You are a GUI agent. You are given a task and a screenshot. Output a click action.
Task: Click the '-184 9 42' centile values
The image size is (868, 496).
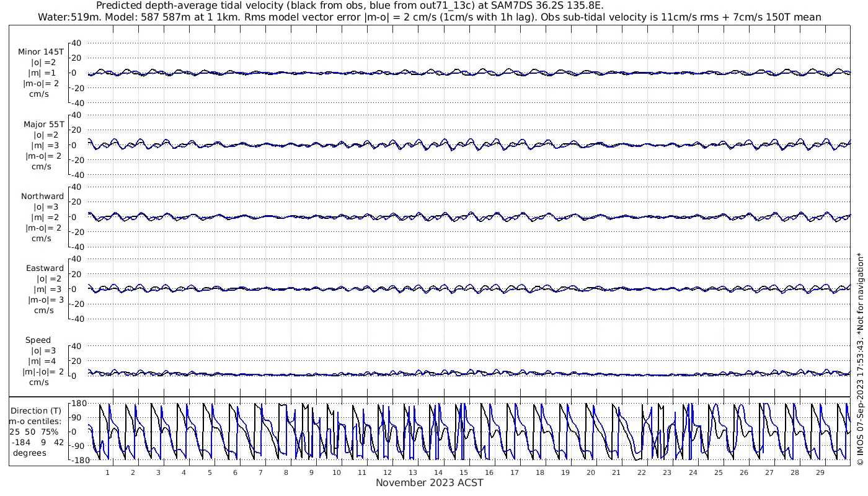point(37,442)
